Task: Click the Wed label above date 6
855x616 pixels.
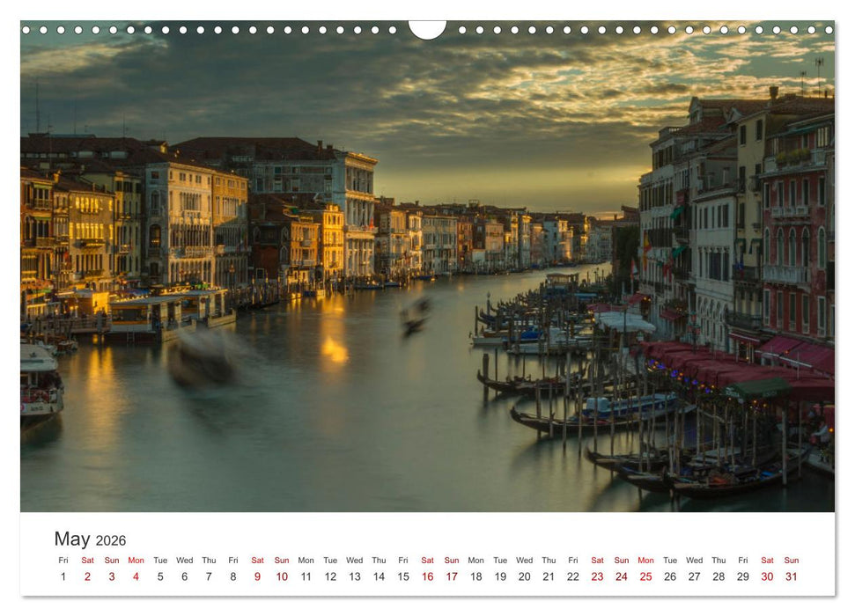Action: [184, 560]
